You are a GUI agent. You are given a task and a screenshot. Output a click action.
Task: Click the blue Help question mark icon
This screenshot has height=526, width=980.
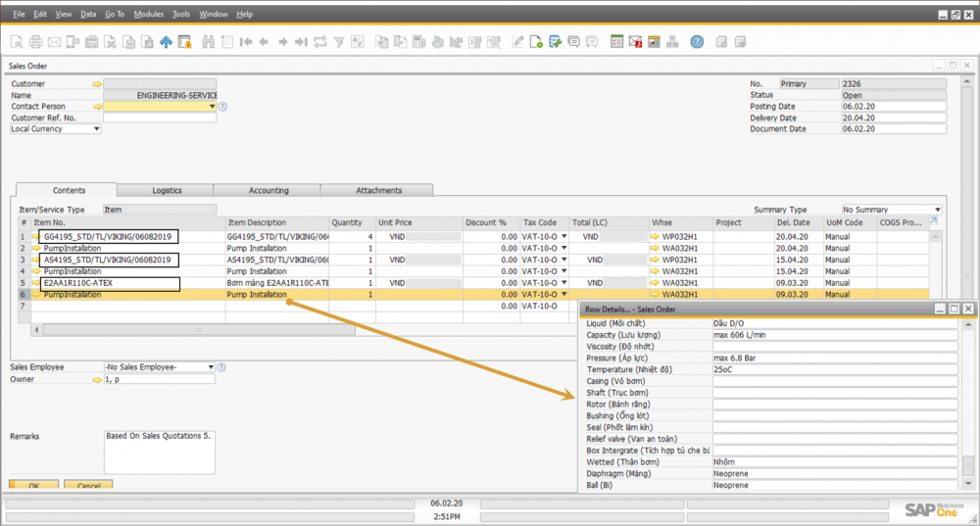[697, 42]
